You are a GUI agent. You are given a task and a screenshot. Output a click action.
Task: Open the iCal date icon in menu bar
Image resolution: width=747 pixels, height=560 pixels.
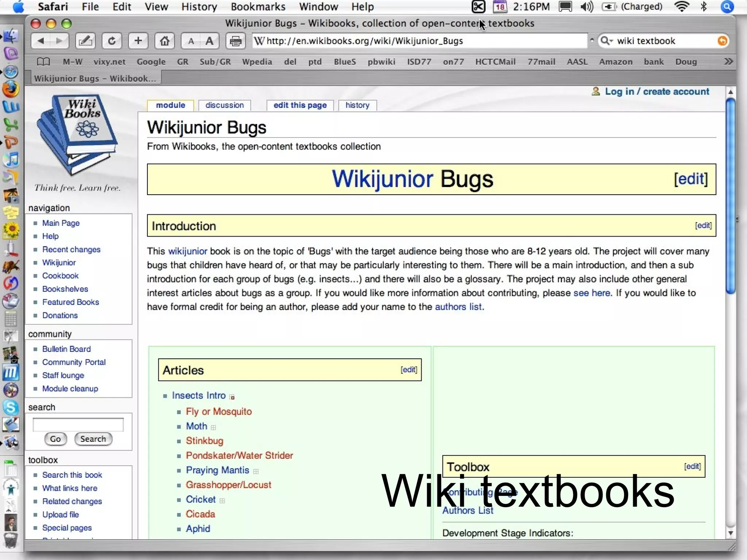(500, 7)
